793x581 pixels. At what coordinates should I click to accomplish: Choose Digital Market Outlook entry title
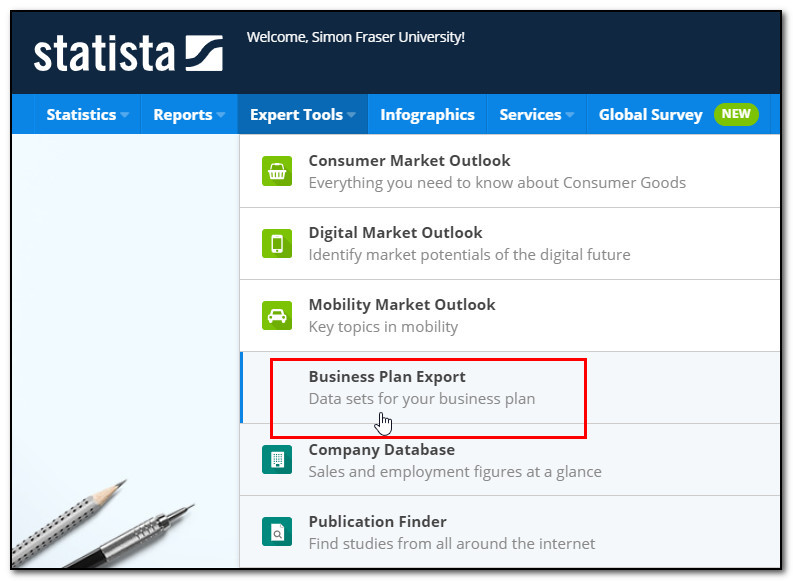click(x=395, y=233)
